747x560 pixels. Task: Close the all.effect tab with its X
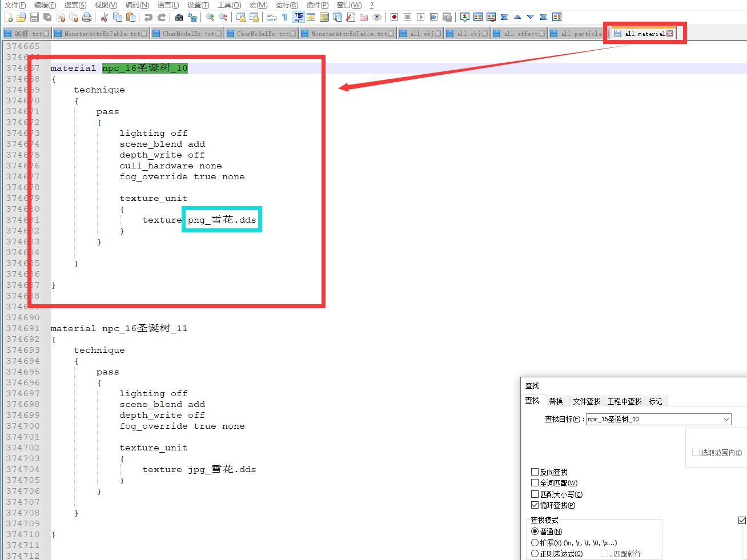542,34
